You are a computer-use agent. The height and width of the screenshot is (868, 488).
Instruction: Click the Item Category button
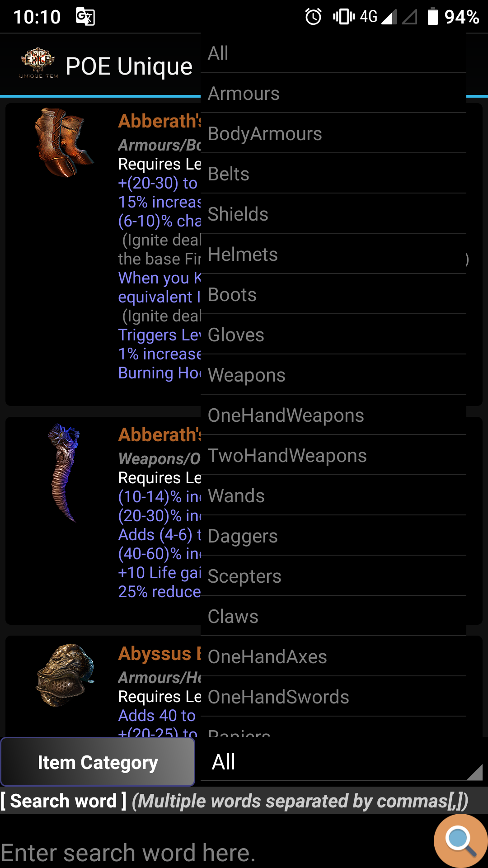(x=98, y=762)
